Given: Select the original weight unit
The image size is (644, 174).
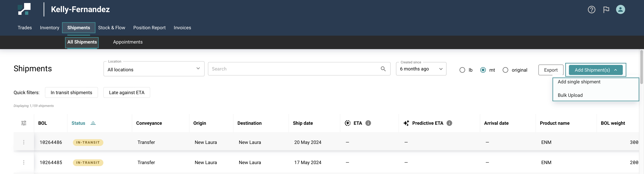Looking at the screenshot, I should pyautogui.click(x=505, y=70).
